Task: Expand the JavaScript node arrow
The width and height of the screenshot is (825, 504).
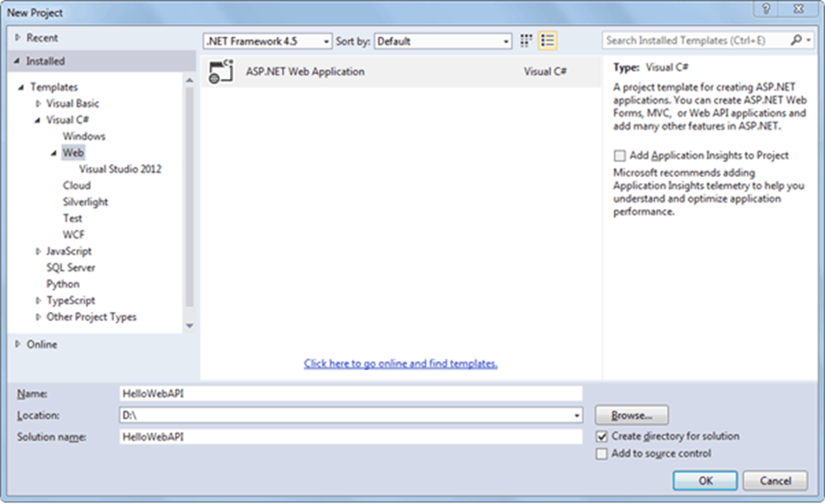Action: 38,252
